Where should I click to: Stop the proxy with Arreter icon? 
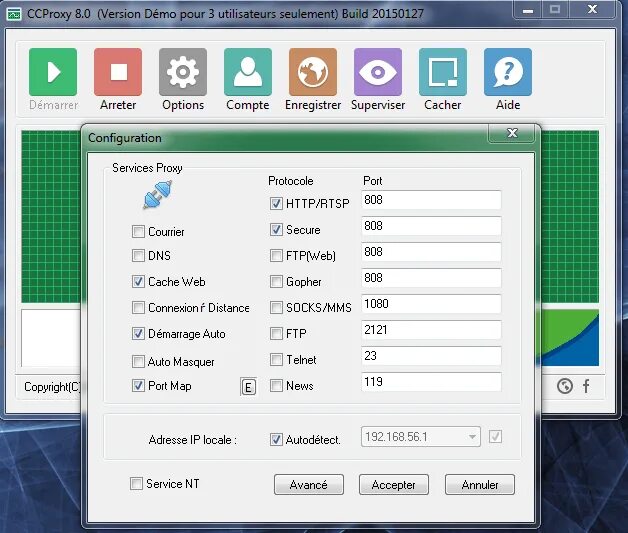118,72
